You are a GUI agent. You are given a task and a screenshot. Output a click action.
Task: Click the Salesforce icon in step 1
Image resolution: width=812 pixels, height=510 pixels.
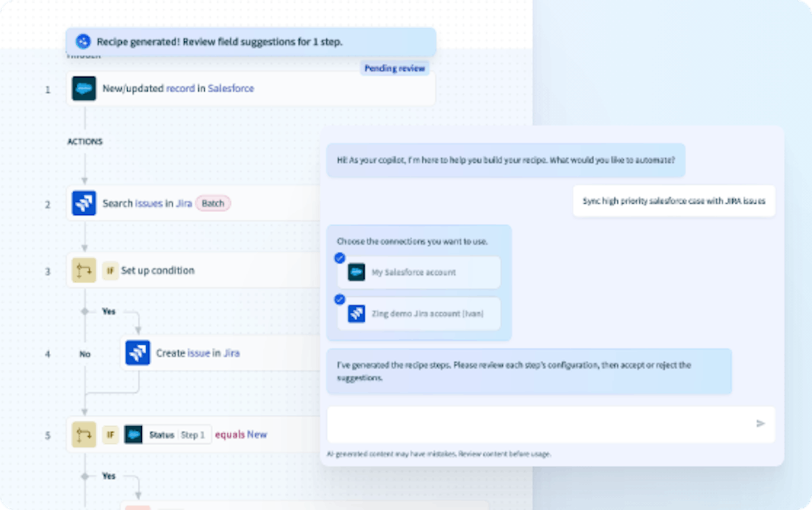point(85,89)
